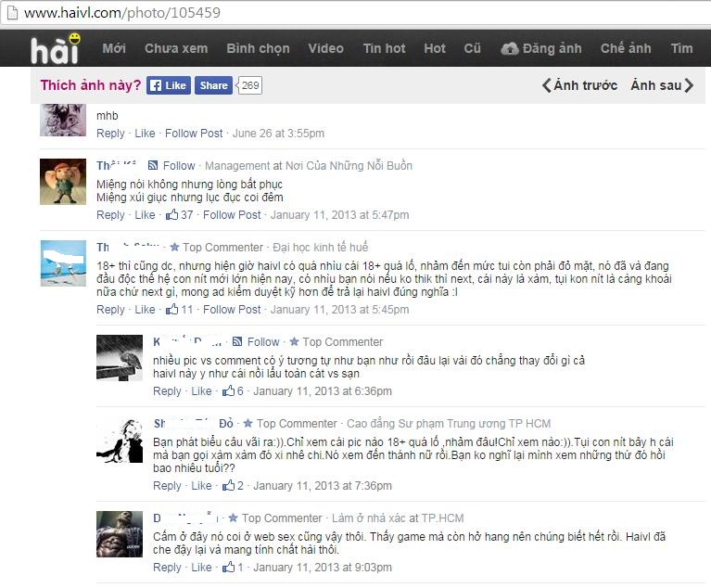
Task: Follow Post on the 5:45pm comment
Action: [232, 310]
